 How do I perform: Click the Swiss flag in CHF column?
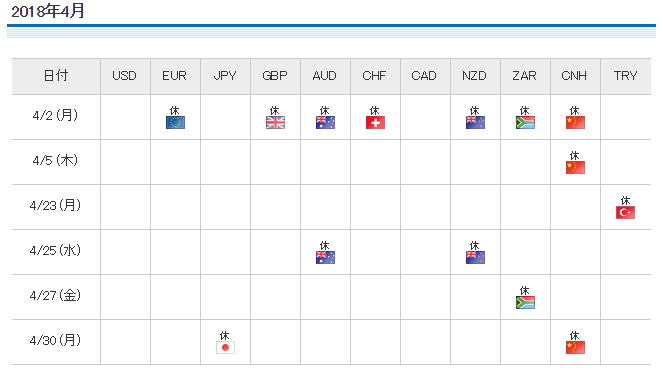pyautogui.click(x=375, y=123)
